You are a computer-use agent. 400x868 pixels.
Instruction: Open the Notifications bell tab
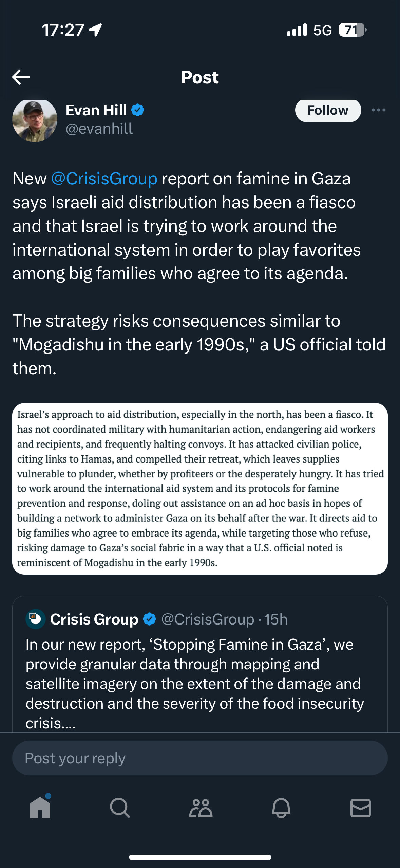281,808
